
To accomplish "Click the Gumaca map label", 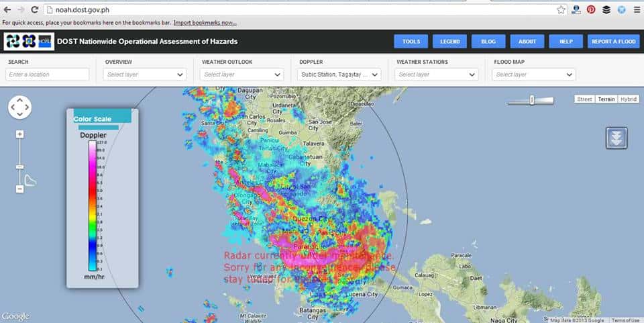I will [402, 287].
